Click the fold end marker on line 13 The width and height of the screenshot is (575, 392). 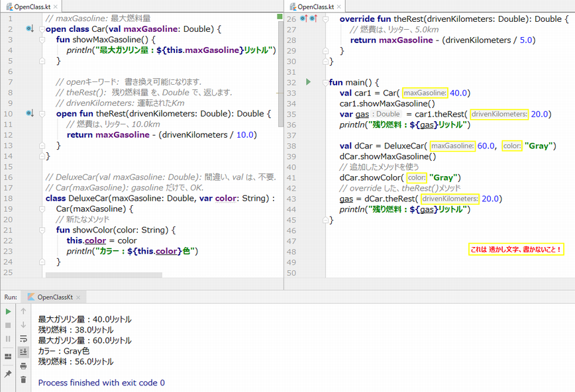click(x=42, y=146)
